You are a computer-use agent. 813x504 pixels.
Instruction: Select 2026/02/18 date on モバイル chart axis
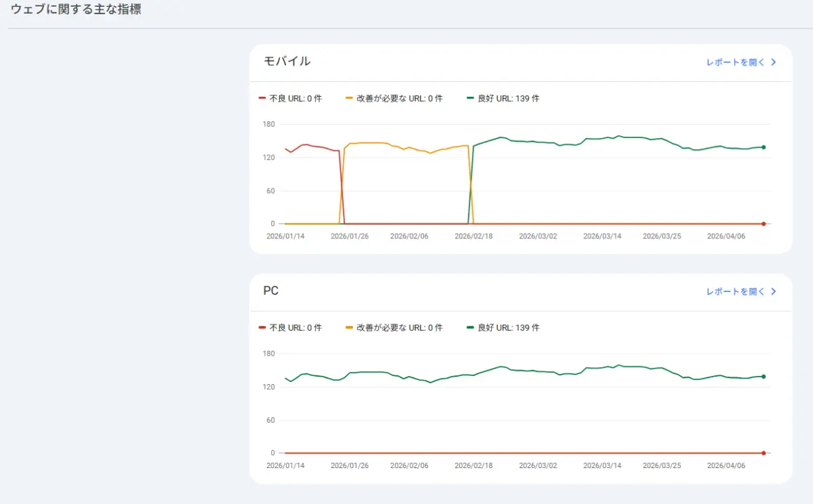[474, 236]
